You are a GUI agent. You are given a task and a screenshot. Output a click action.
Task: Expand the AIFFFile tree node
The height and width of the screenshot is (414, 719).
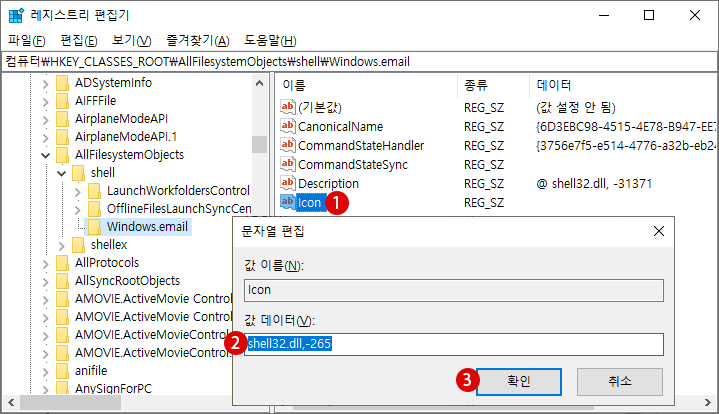click(x=45, y=102)
